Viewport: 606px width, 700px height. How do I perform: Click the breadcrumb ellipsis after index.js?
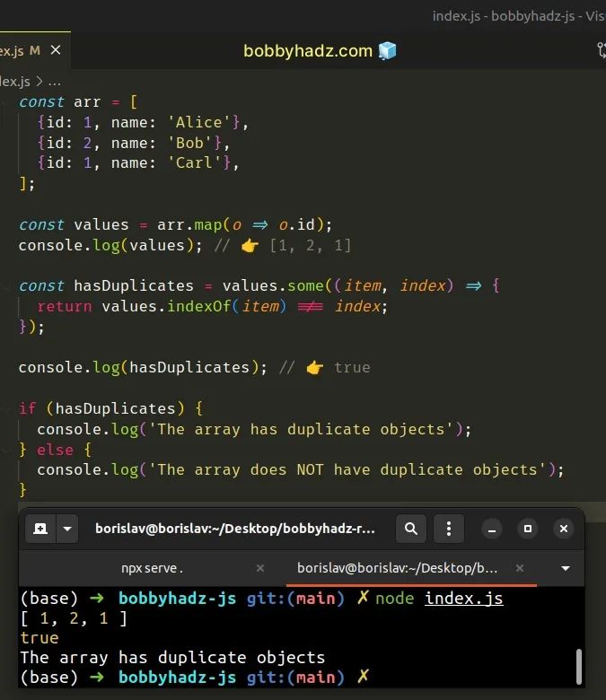tap(55, 83)
